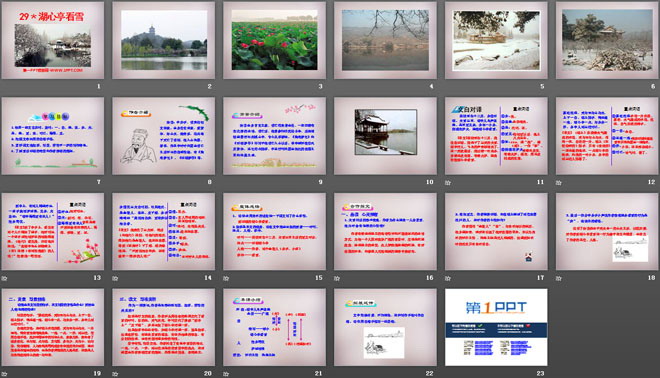
Task: Select slide 1 titled 湖心亭看雪
Action: tap(53, 40)
